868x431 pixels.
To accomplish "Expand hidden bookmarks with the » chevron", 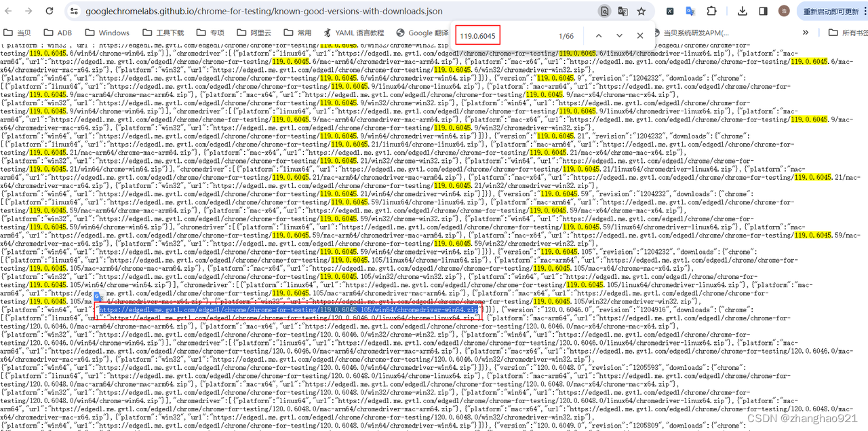I will tap(805, 33).
